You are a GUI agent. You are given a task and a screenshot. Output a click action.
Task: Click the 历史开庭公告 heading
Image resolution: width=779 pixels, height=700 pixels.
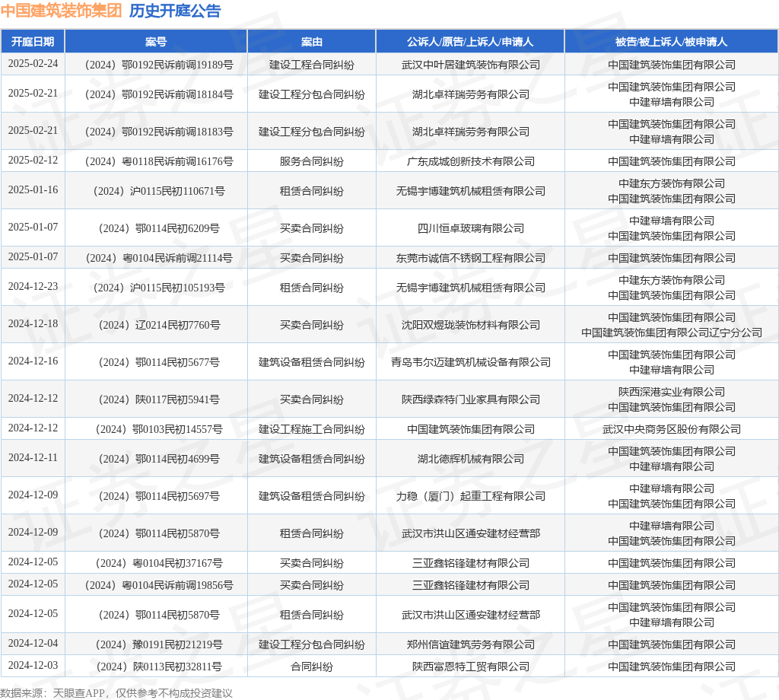tap(175, 11)
